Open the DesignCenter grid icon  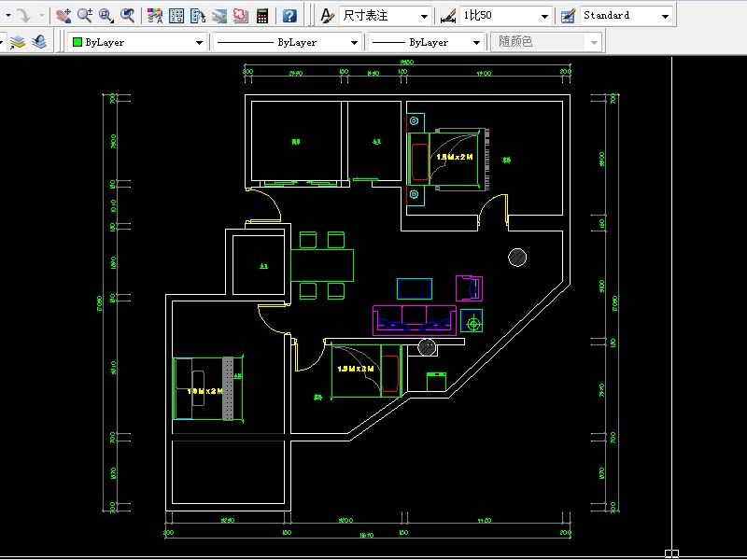pyautogui.click(x=176, y=16)
